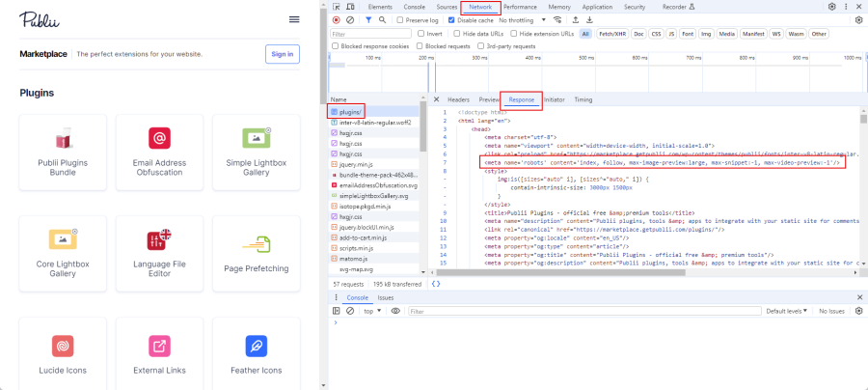The image size is (868, 390).
Task: Open the Language File Editor plugin
Action: pyautogui.click(x=159, y=254)
